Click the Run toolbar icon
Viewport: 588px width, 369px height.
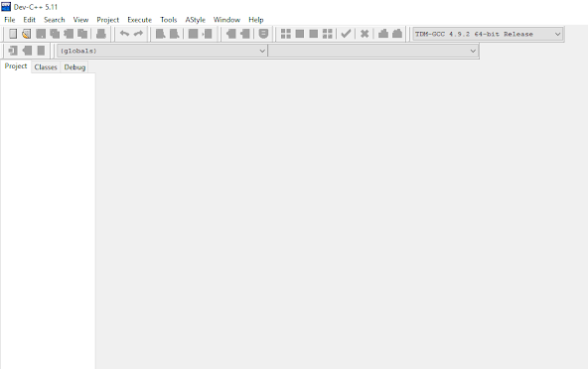click(x=300, y=34)
